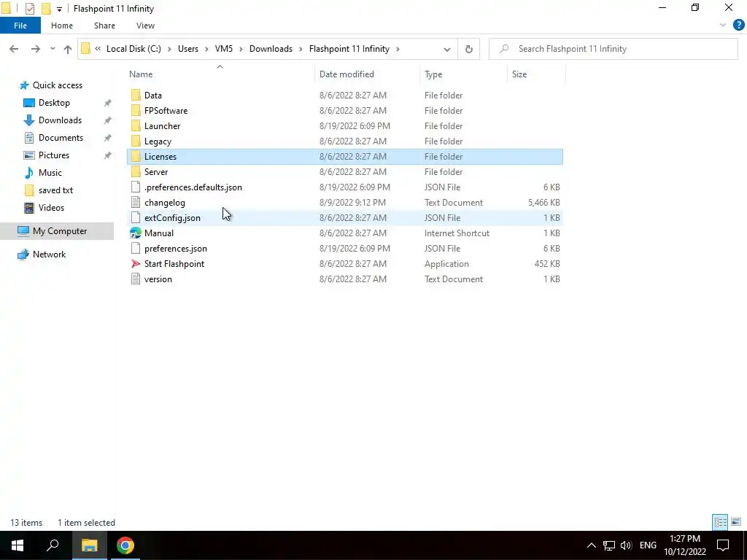This screenshot has height=560, width=747.
Task: Open address bar history dropdown
Action: [x=447, y=49]
